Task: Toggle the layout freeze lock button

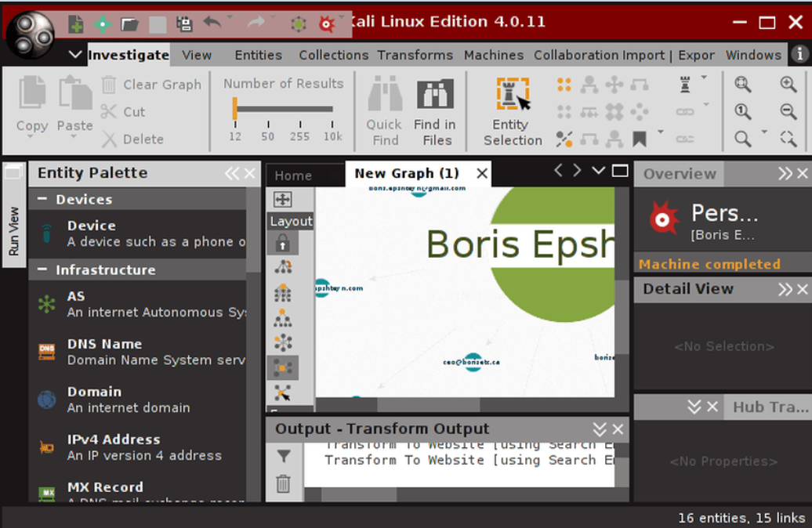Action: (x=283, y=243)
